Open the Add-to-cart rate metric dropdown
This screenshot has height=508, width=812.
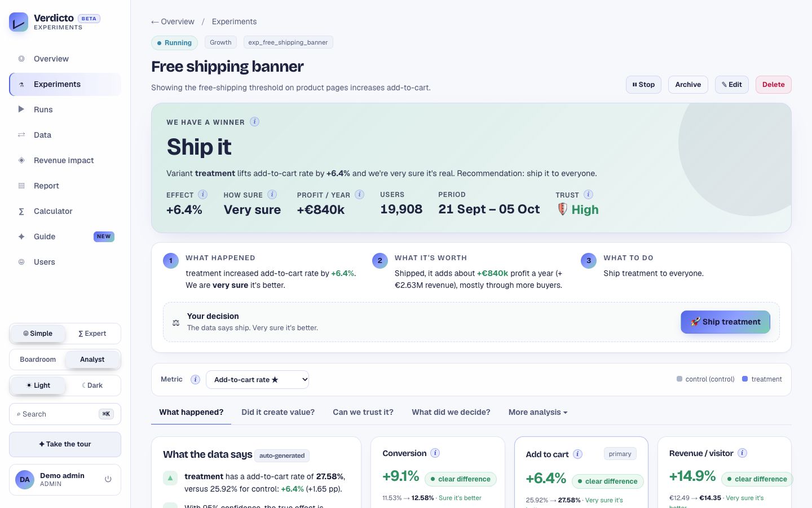coord(257,379)
